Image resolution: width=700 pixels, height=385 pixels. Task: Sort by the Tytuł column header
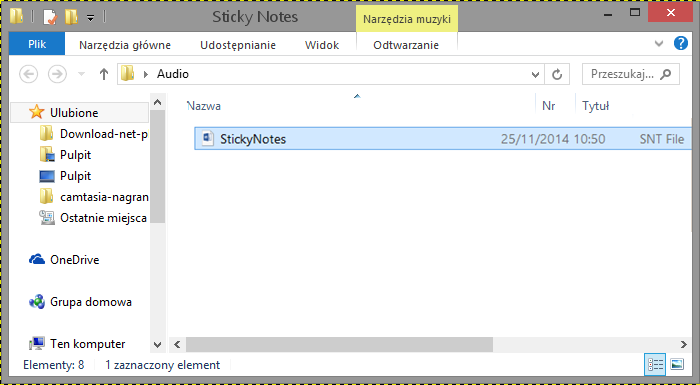point(596,106)
